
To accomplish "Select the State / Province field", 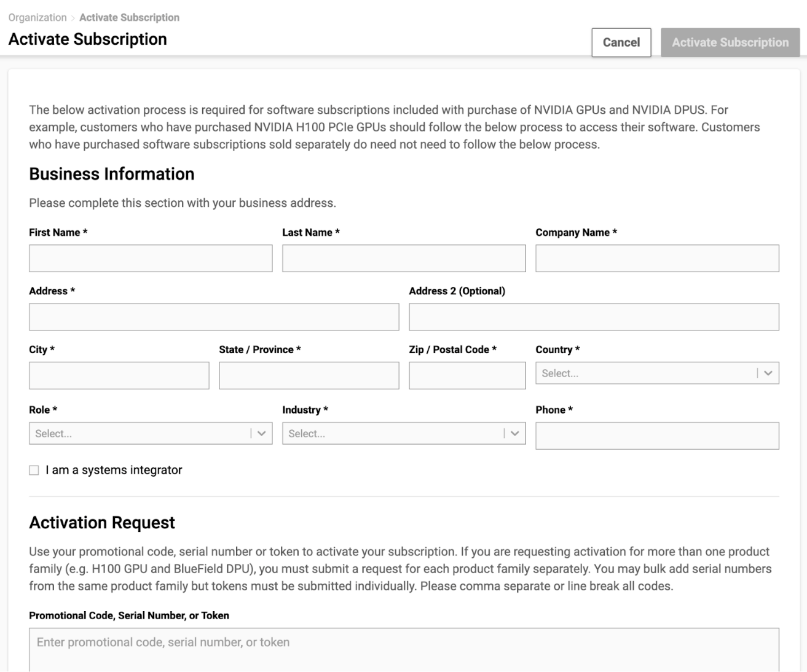I will click(309, 375).
